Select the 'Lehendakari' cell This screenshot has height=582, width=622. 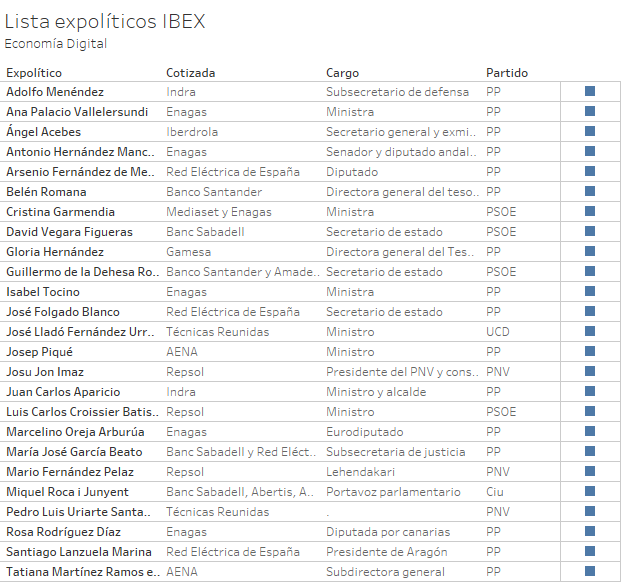coord(361,472)
